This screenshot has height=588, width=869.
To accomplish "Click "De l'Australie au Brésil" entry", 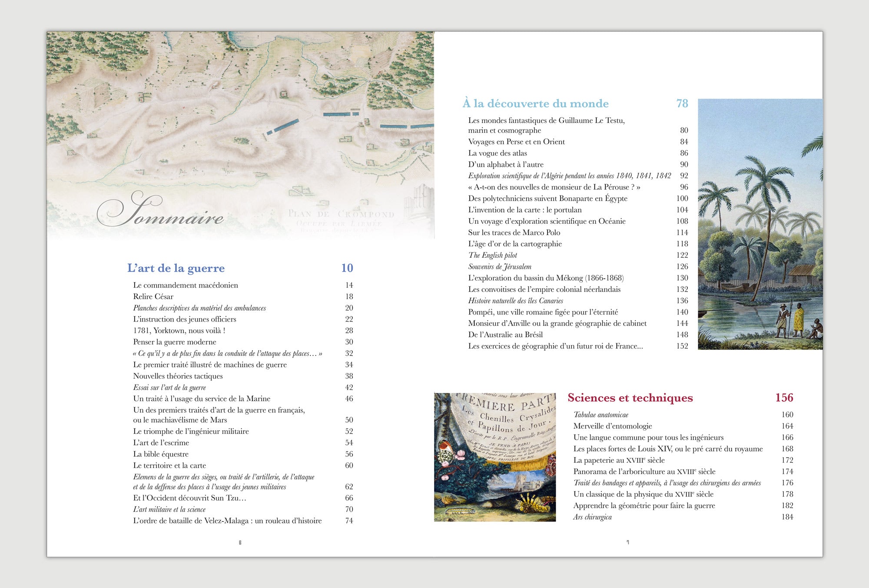I will 505,335.
